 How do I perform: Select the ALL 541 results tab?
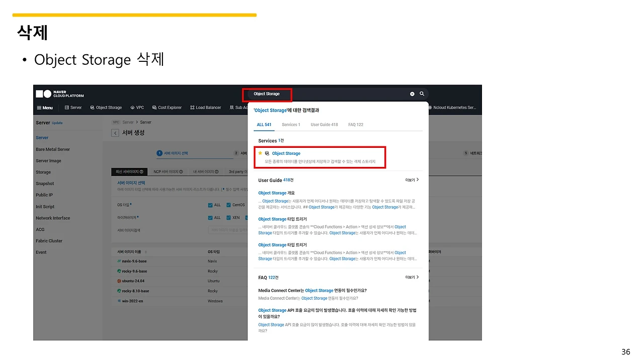tap(264, 125)
